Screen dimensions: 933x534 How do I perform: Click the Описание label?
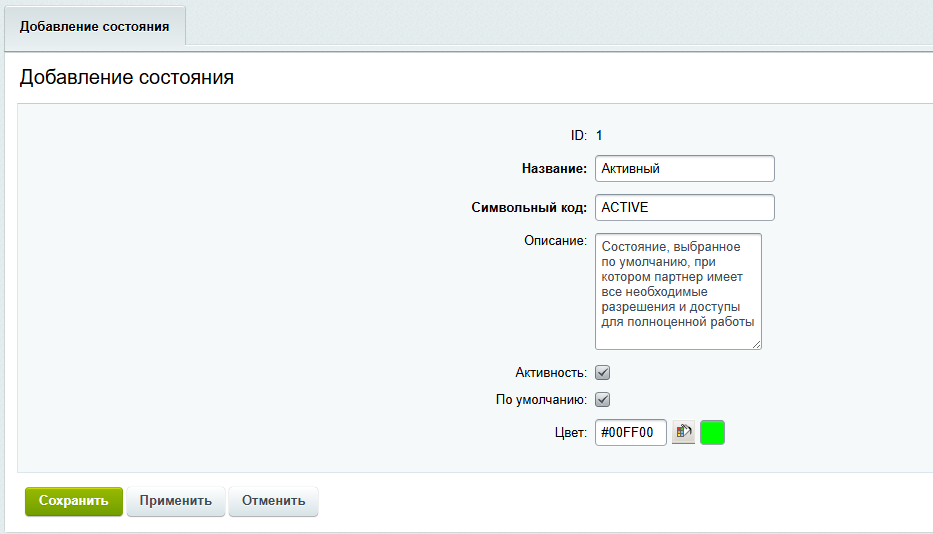[x=555, y=240]
